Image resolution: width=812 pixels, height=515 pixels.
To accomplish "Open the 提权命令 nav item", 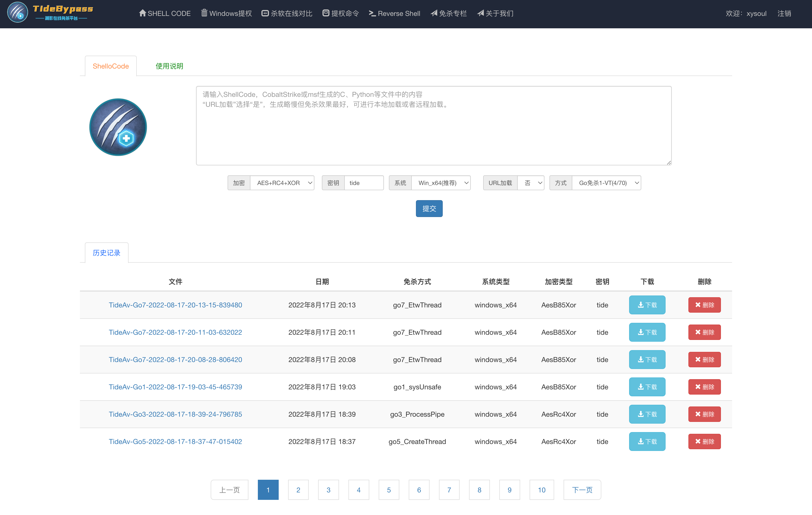I will (x=340, y=13).
